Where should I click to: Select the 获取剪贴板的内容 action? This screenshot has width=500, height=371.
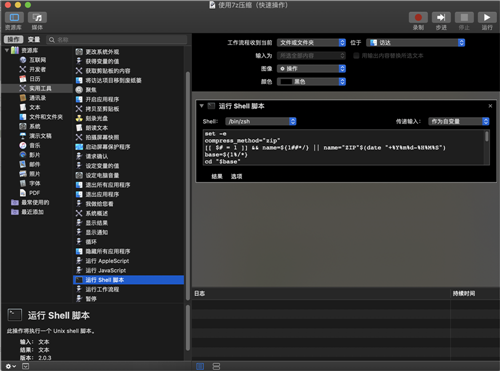pos(103,71)
